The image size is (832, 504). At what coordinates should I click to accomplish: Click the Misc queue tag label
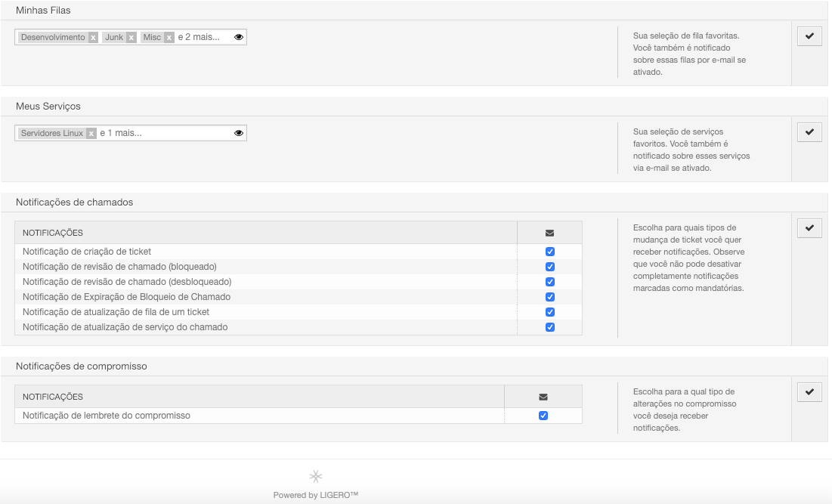(x=153, y=37)
